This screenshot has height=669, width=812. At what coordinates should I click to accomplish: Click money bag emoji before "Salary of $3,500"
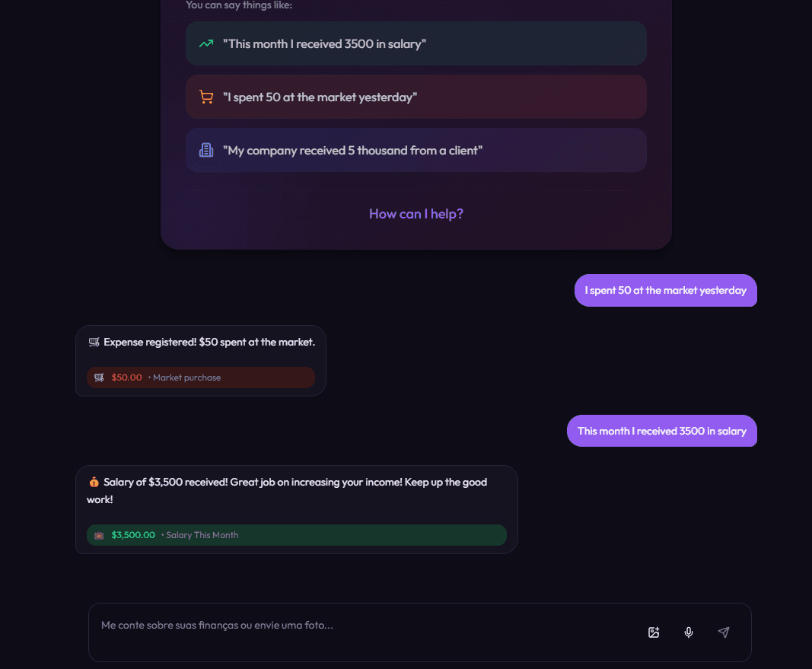[94, 483]
